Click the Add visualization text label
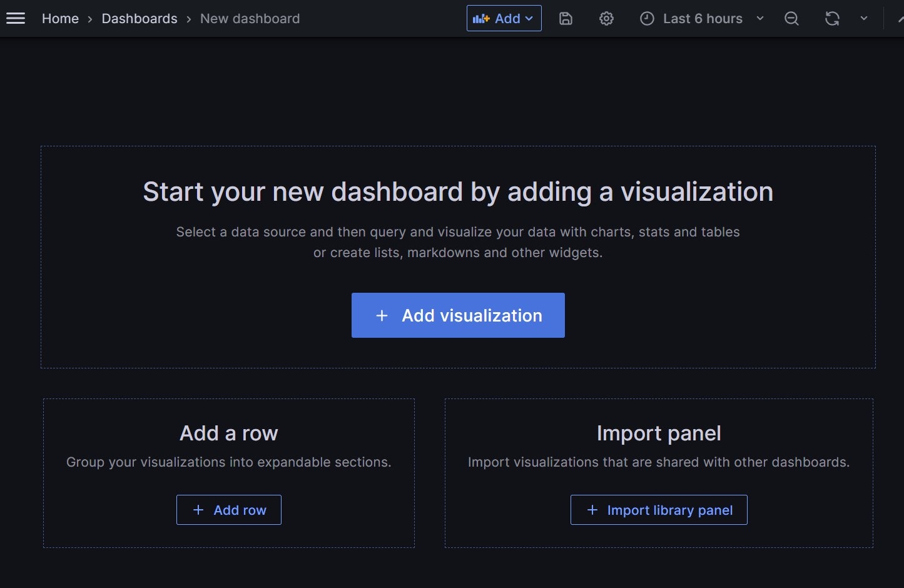Image resolution: width=904 pixels, height=588 pixels. (x=472, y=316)
